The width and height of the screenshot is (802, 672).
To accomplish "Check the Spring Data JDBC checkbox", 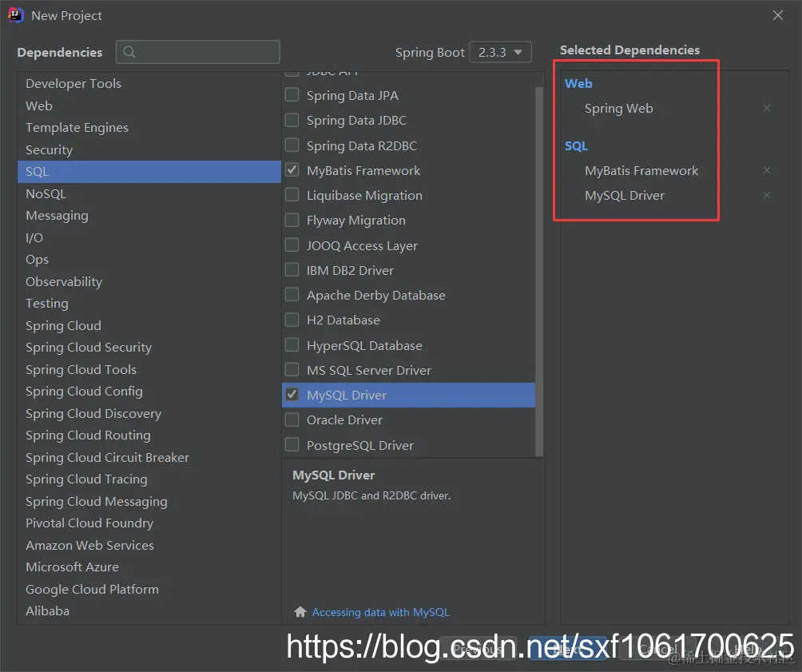I will (x=292, y=120).
